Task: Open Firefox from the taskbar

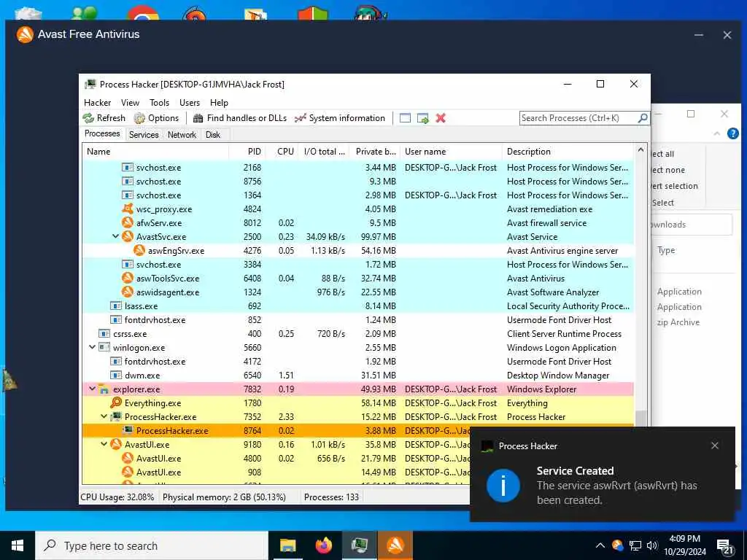Action: point(323,545)
